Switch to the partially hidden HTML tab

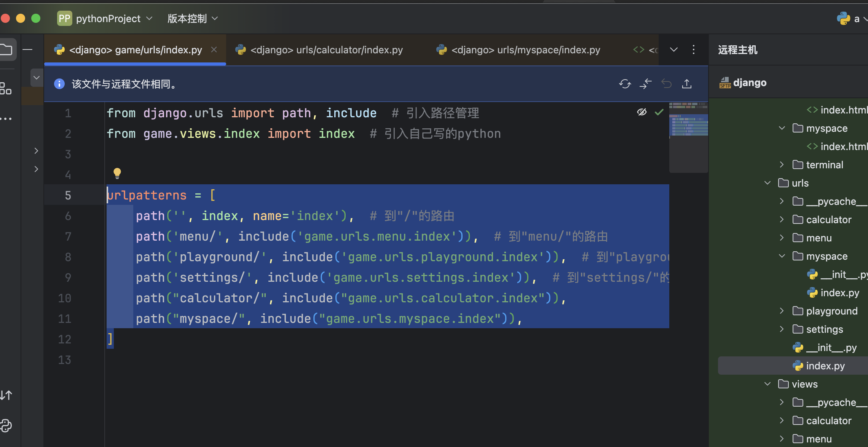pyautogui.click(x=645, y=50)
